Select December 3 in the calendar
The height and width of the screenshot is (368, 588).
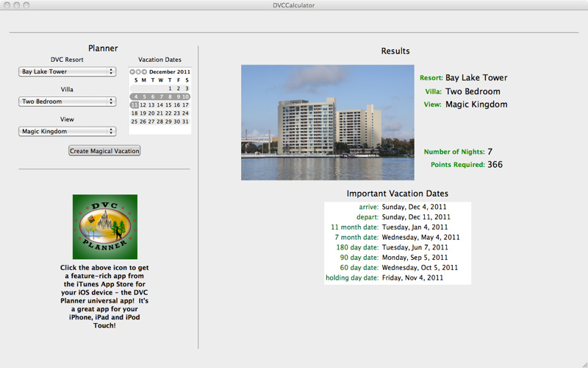click(x=187, y=88)
